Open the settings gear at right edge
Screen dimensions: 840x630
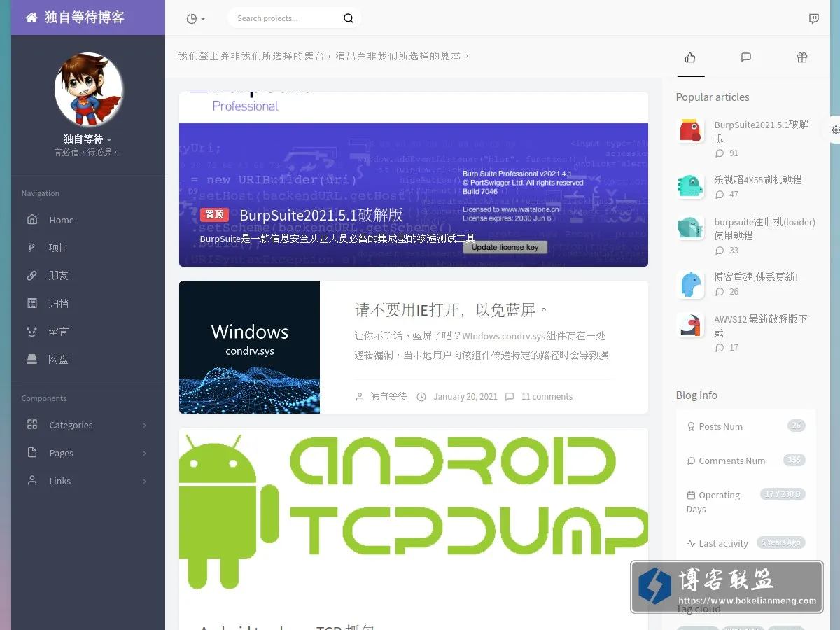[835, 129]
